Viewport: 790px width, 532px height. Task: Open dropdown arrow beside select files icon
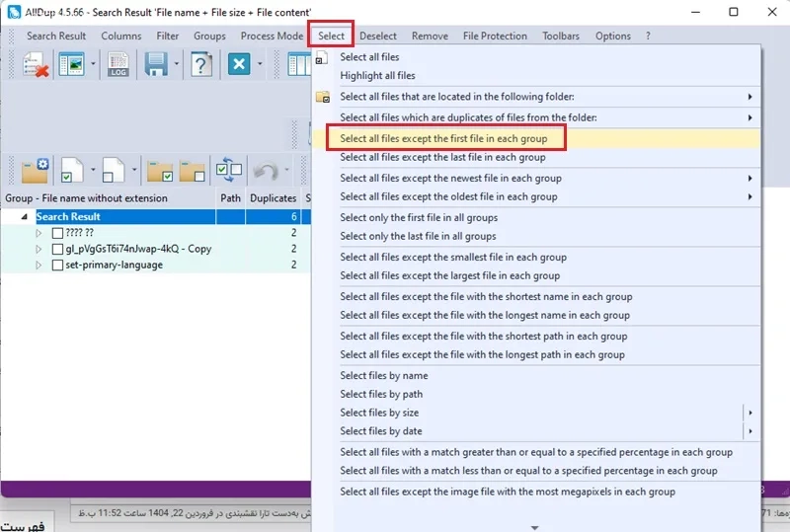click(93, 170)
